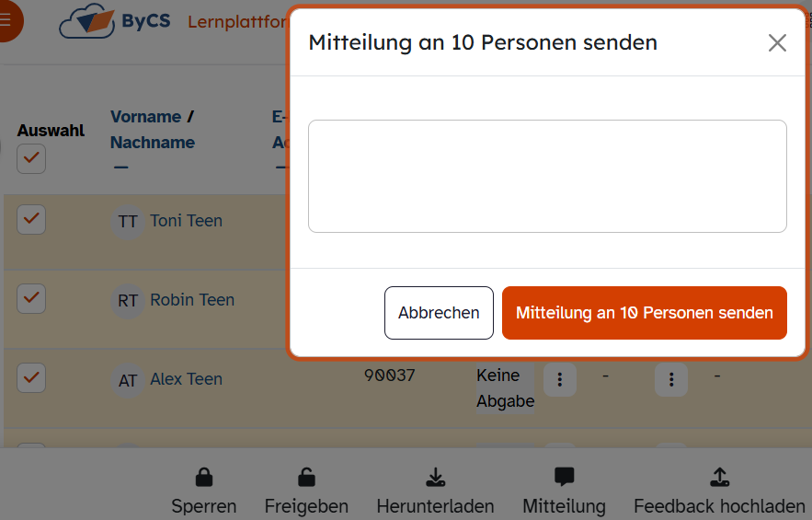Image resolution: width=812 pixels, height=520 pixels.
Task: Collapse the Vorname / Nachname column
Action: click(x=121, y=167)
